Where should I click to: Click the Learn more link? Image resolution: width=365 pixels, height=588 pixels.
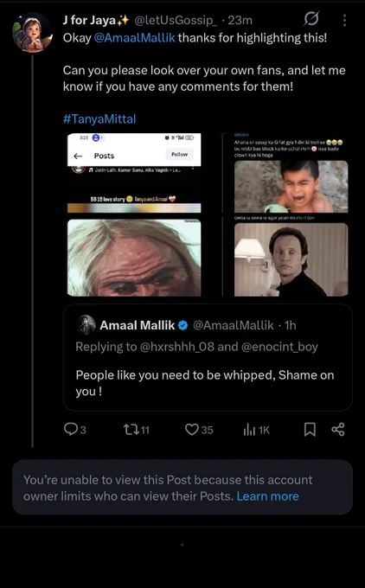tap(268, 496)
